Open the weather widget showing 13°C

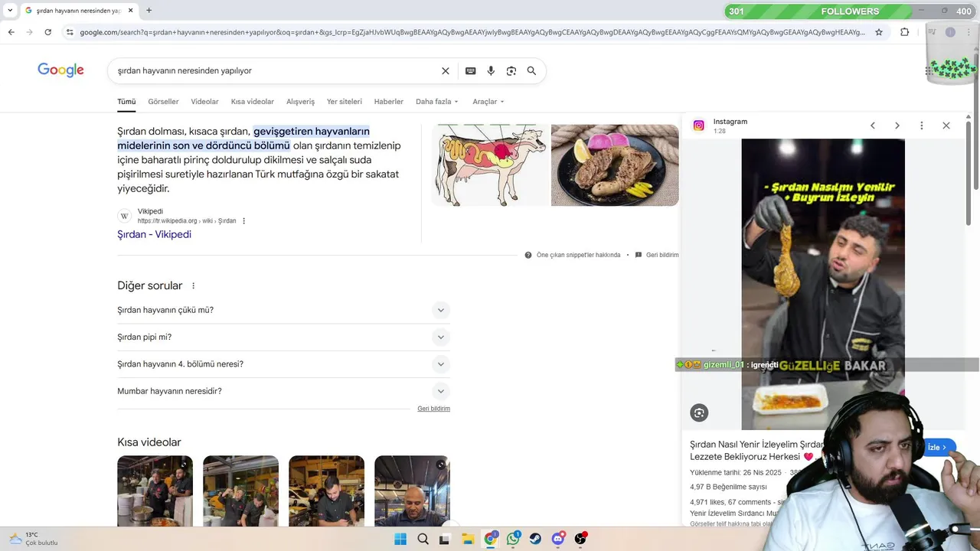click(34, 539)
